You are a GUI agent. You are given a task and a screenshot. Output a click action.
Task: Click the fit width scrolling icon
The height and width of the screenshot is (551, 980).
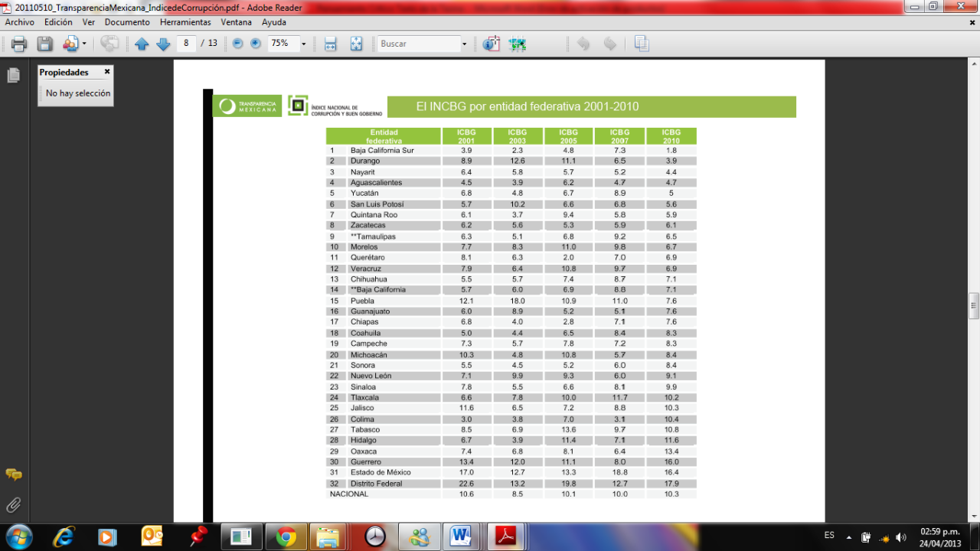pyautogui.click(x=330, y=44)
